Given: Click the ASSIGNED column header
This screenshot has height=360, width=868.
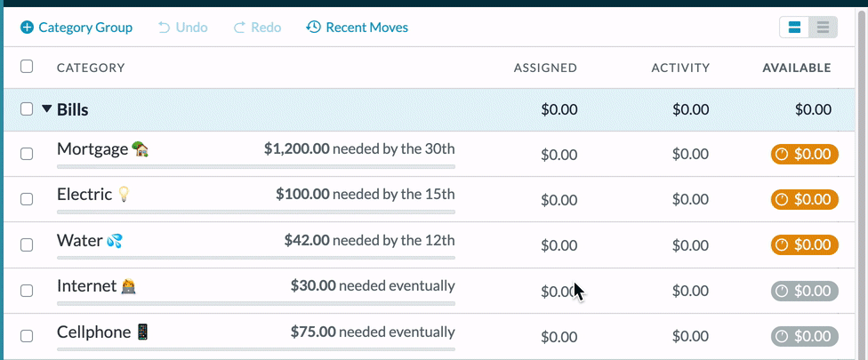Looking at the screenshot, I should 545,68.
